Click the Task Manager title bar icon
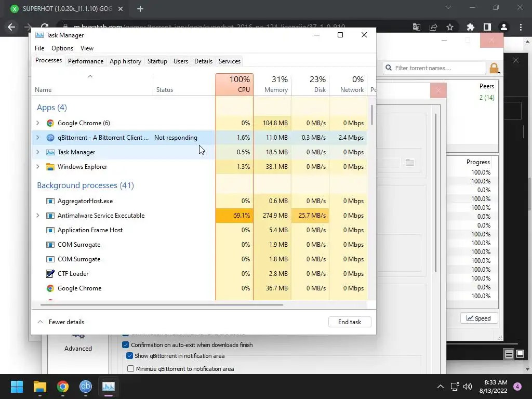This screenshot has width=532, height=399. 39,35
